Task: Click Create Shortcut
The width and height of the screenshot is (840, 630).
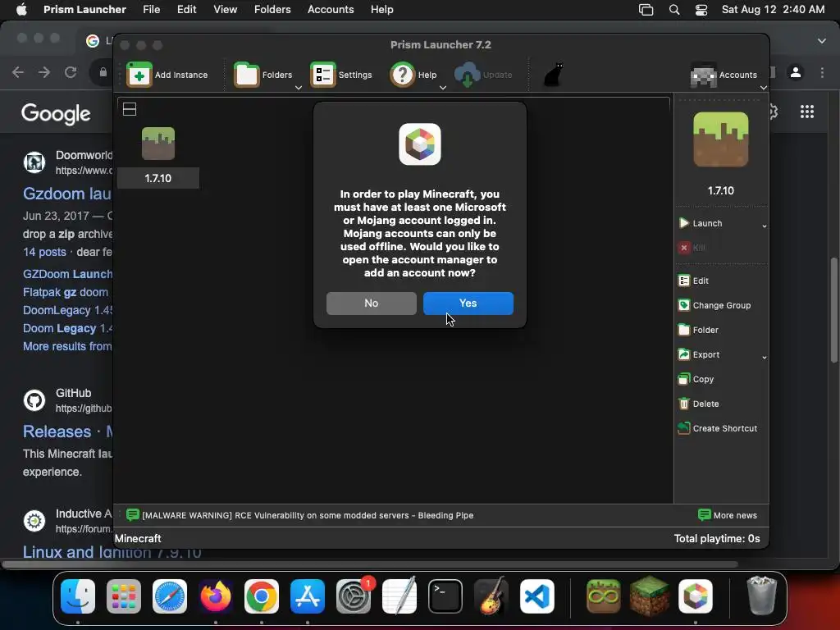Action: point(718,428)
